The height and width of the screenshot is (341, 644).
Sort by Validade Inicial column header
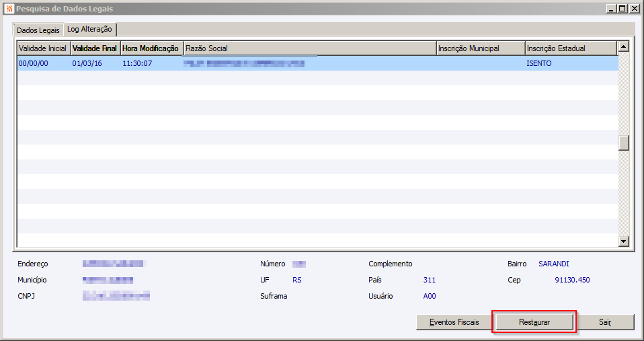coord(44,48)
